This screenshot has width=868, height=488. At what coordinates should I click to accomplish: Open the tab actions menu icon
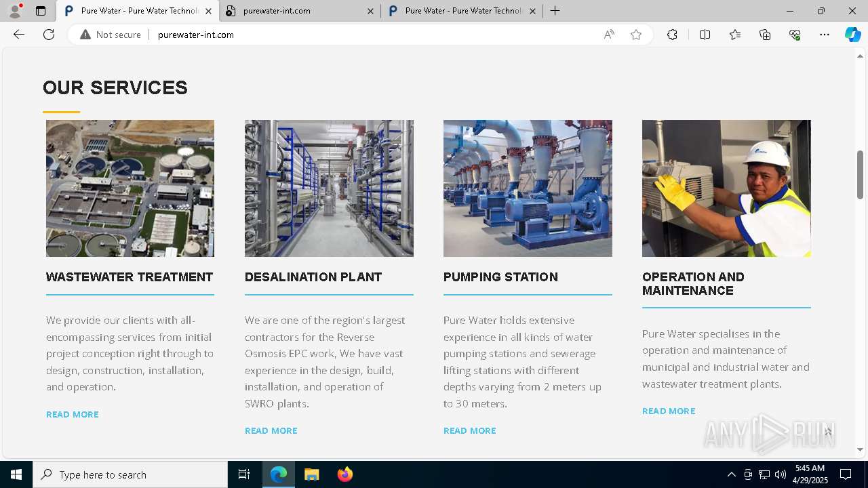coord(41,11)
